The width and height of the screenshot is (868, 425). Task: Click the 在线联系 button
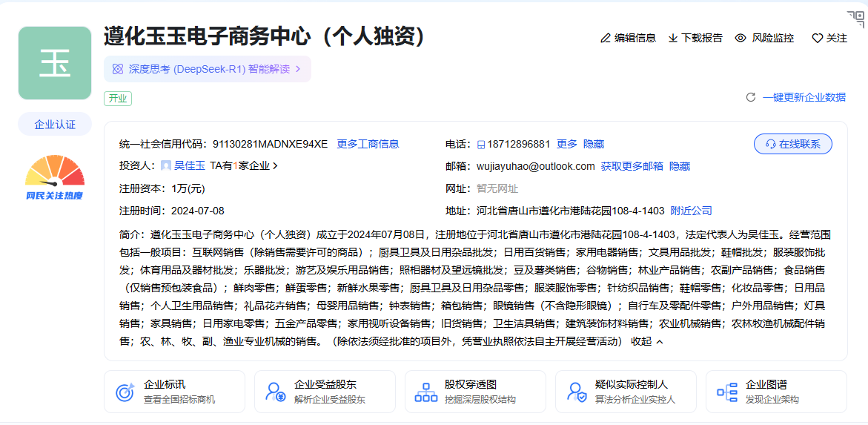793,144
